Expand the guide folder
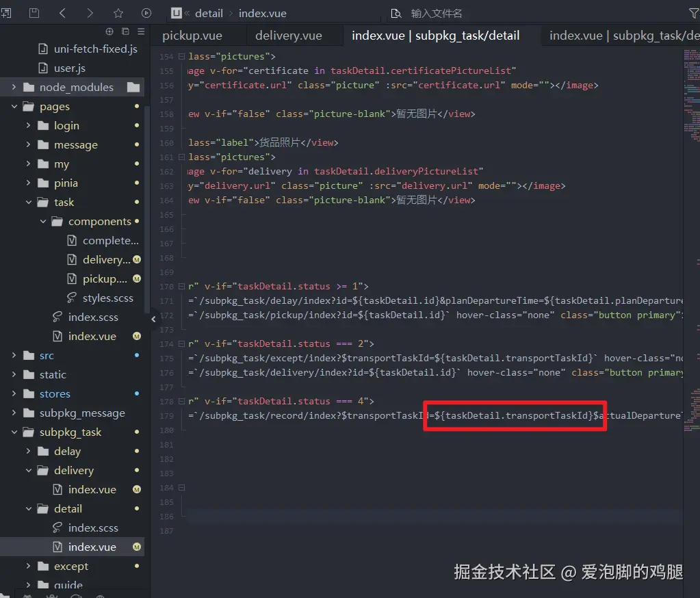The height and width of the screenshot is (598, 700). (28, 584)
